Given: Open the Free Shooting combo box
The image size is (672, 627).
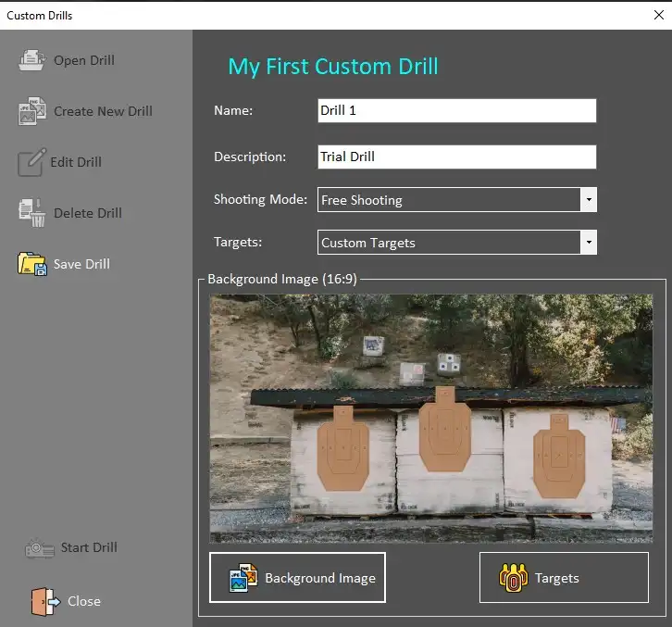Looking at the screenshot, I should click(448, 200).
